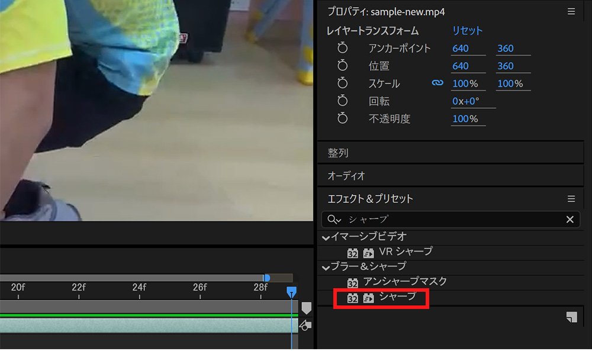Create new animation preset icon

[572, 317]
